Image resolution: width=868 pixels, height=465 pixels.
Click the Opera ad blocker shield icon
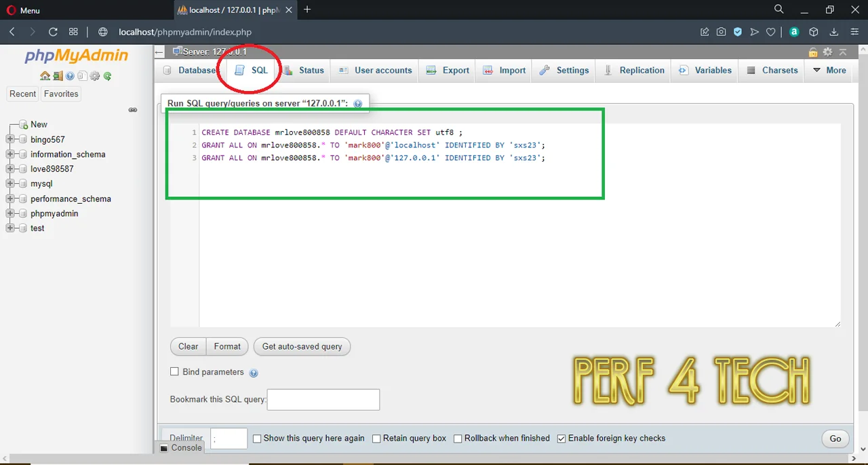738,32
